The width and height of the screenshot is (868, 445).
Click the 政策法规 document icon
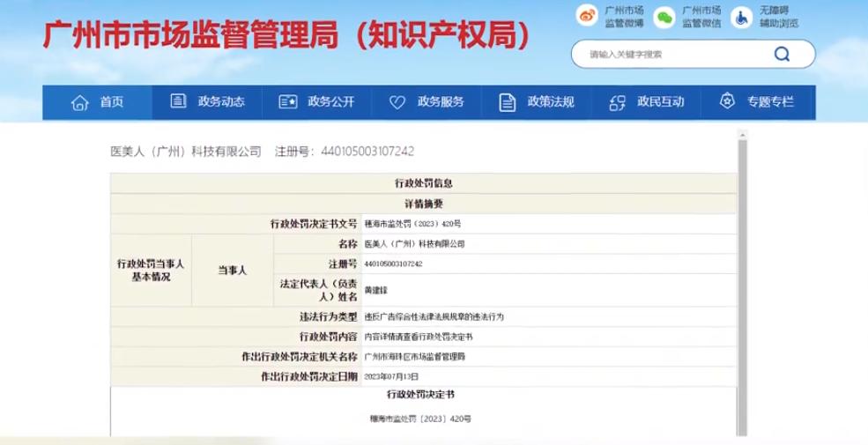pyautogui.click(x=507, y=102)
